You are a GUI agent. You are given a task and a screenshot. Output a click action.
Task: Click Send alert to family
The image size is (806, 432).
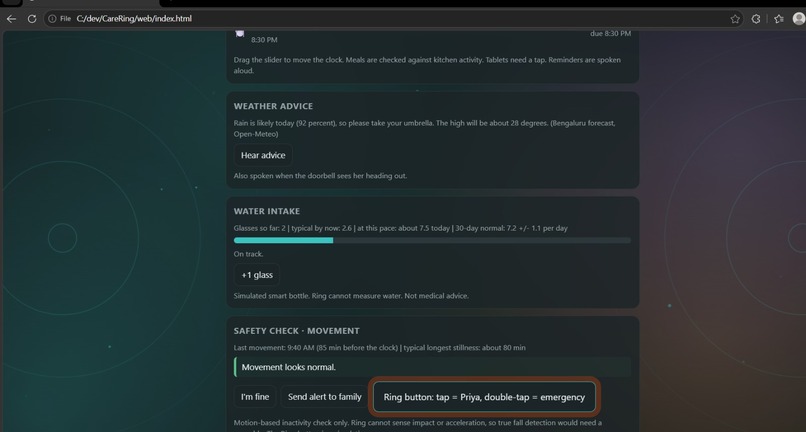tap(324, 397)
